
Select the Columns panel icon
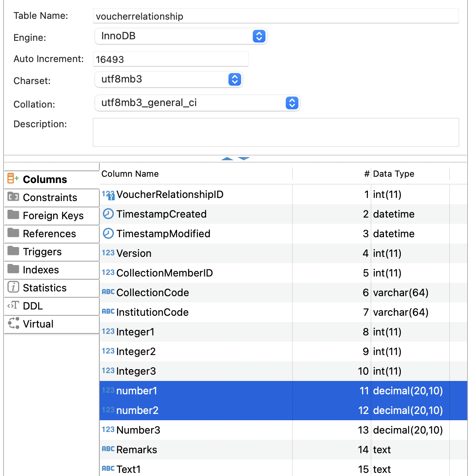(13, 179)
